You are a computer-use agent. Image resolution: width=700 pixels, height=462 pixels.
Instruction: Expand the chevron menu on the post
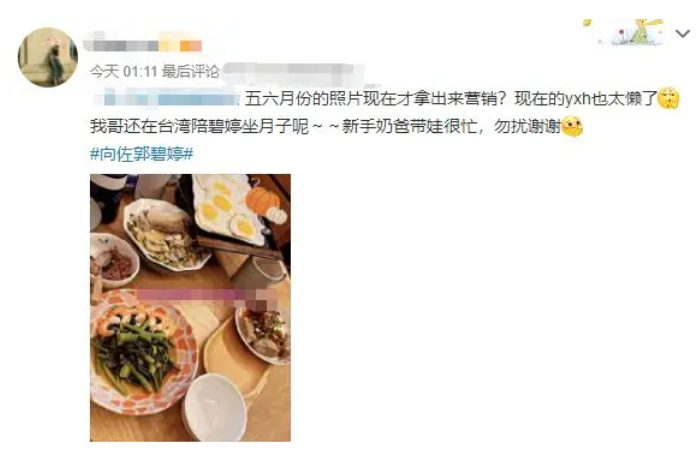pyautogui.click(x=683, y=33)
